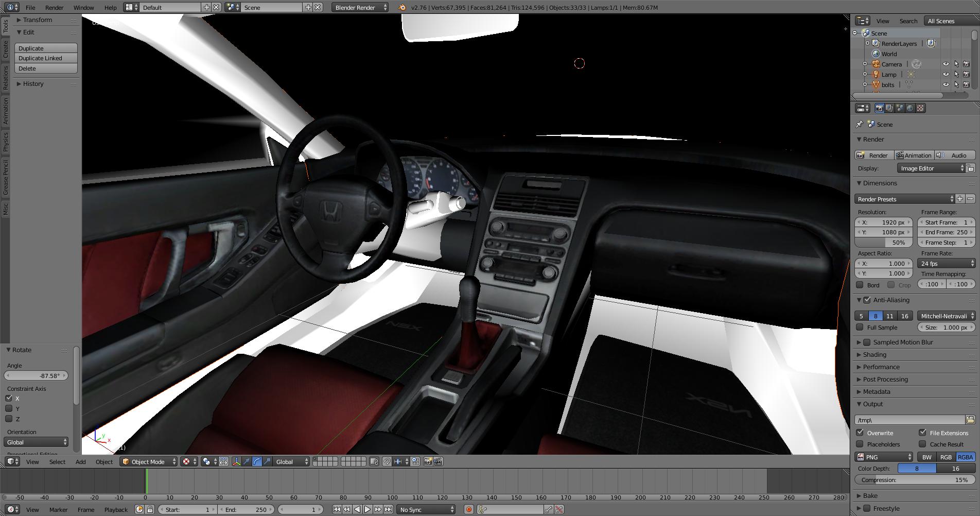Screen dimensions: 980x516
Task: Click the Duplicate Linked button
Action: click(x=46, y=58)
